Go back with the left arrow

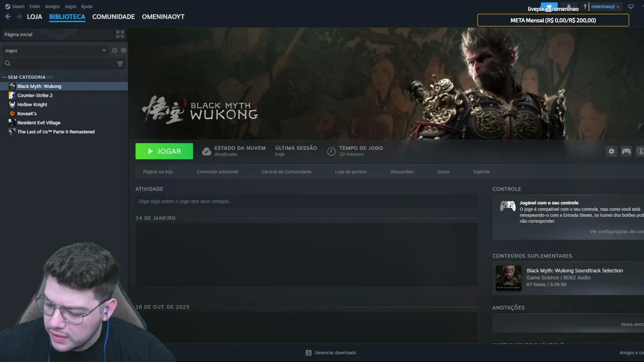point(8,17)
